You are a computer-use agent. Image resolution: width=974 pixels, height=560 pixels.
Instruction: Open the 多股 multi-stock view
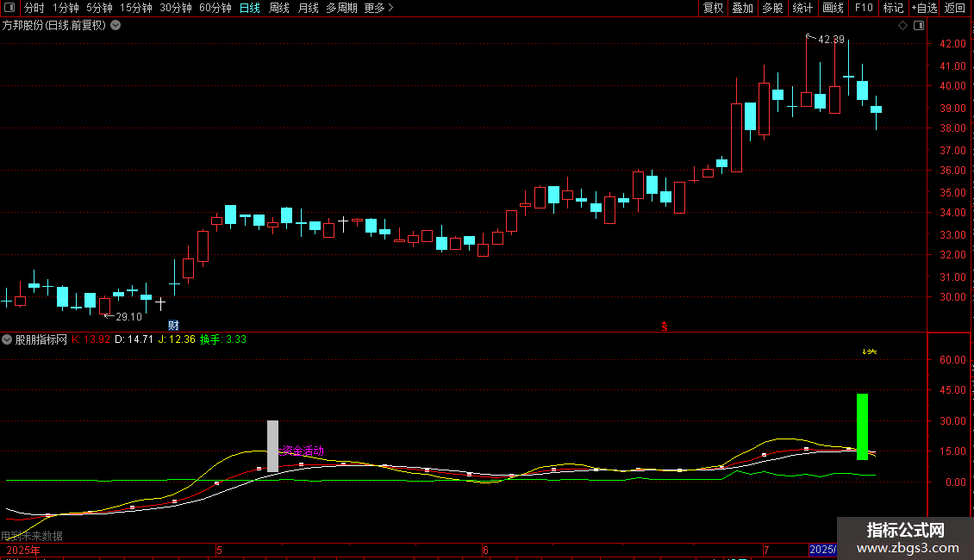click(x=773, y=8)
